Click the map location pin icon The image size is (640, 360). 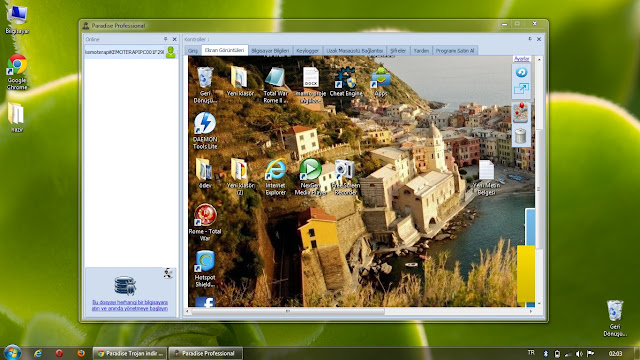(x=521, y=112)
